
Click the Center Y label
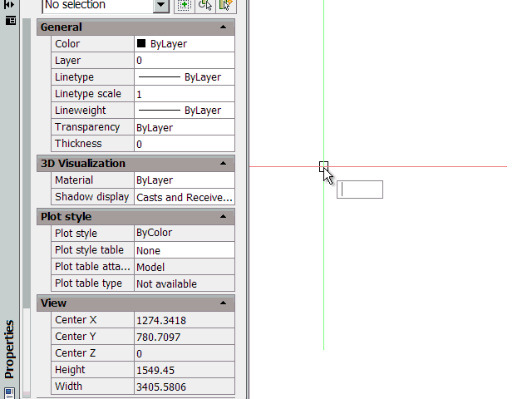(x=76, y=337)
